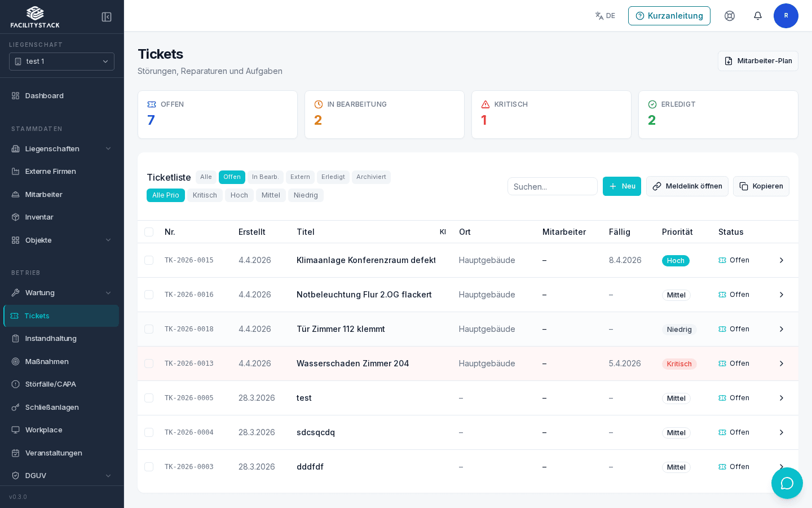Filter by Kritisch priority
Screen dimensions: 812x508
coord(205,195)
